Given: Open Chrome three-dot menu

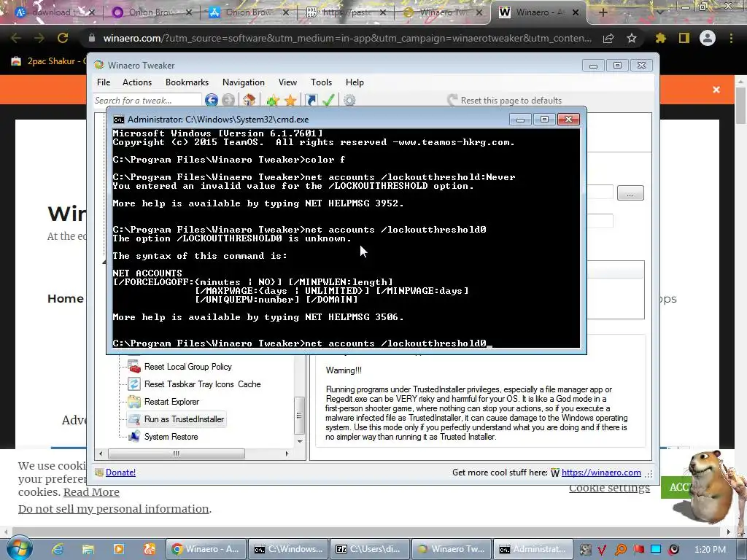Looking at the screenshot, I should click(731, 38).
